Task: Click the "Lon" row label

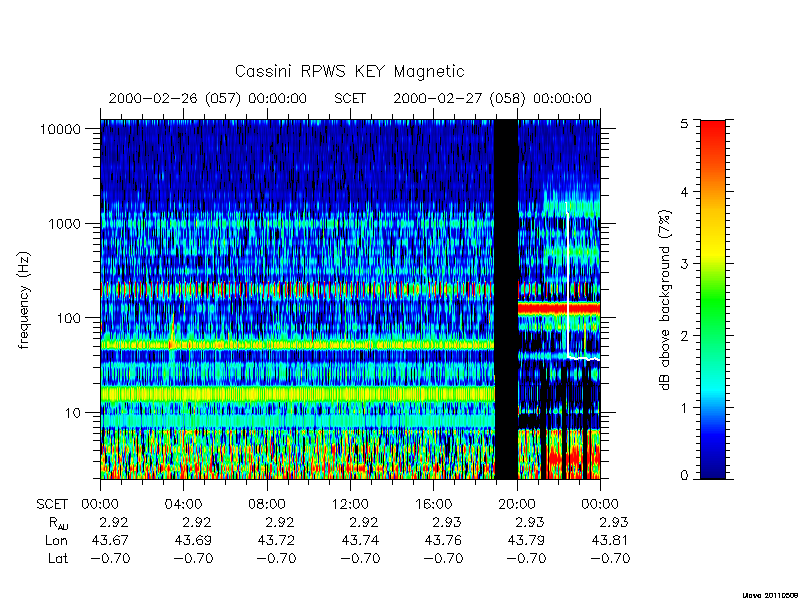Action: 57,540
